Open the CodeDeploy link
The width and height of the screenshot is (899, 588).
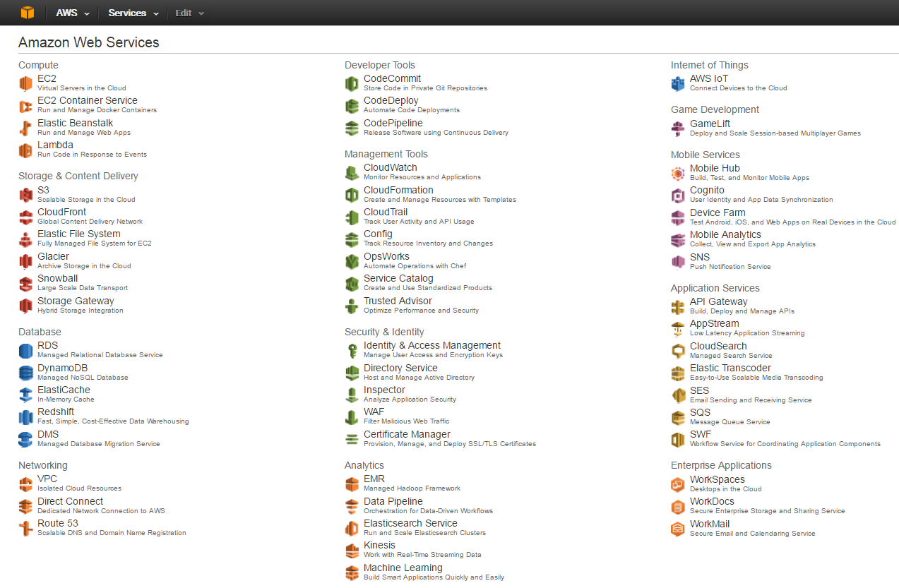[391, 100]
